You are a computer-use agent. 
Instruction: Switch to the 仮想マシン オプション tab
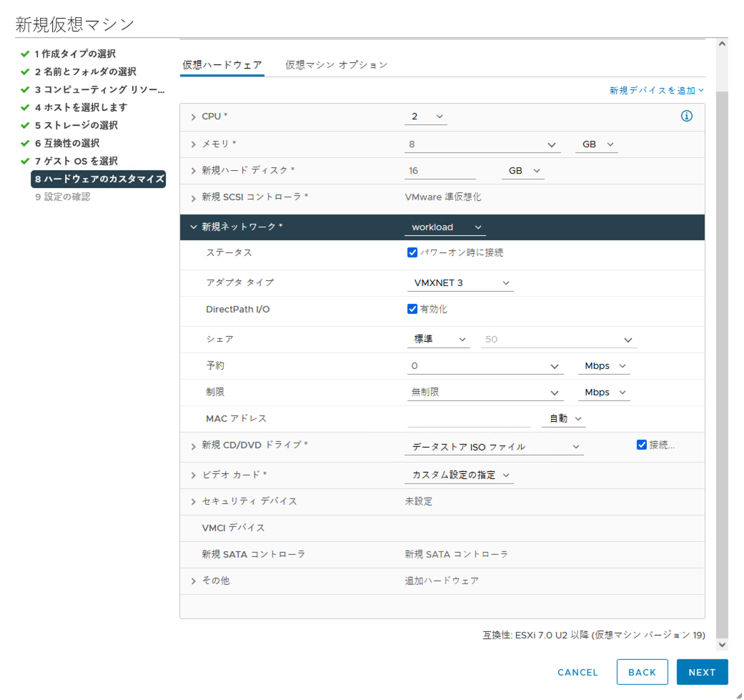(x=337, y=65)
